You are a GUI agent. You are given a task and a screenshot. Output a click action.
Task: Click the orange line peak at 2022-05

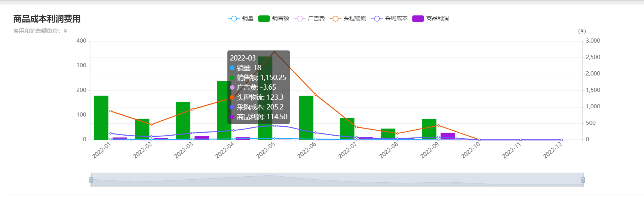(x=275, y=52)
